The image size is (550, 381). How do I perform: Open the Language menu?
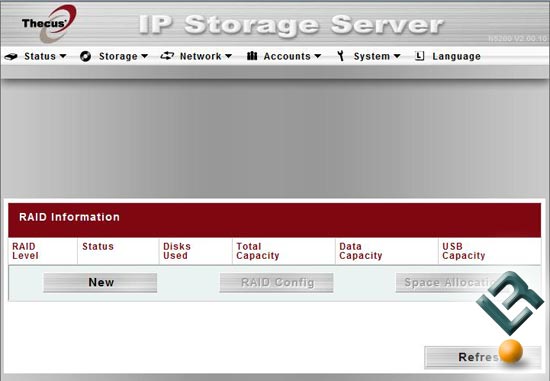click(x=456, y=56)
